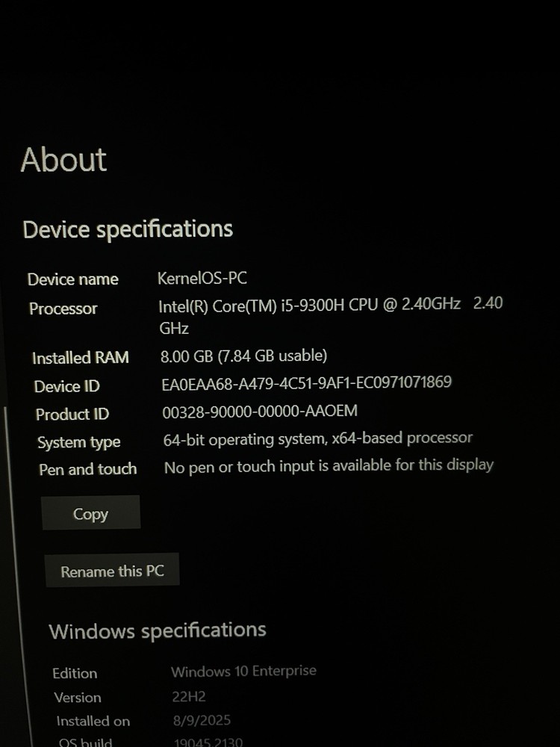This screenshot has width=560, height=747.
Task: Click the Copy button under Device specifications
Action: (90, 512)
